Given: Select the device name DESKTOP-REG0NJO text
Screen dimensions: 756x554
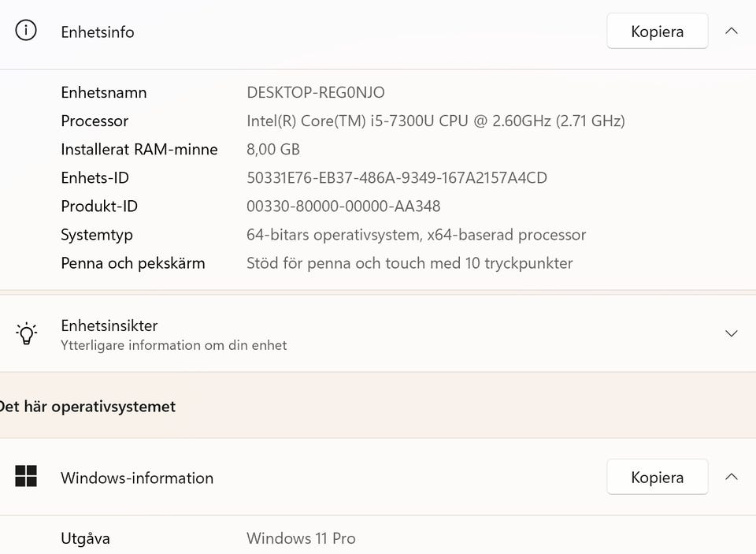Looking at the screenshot, I should (316, 92).
